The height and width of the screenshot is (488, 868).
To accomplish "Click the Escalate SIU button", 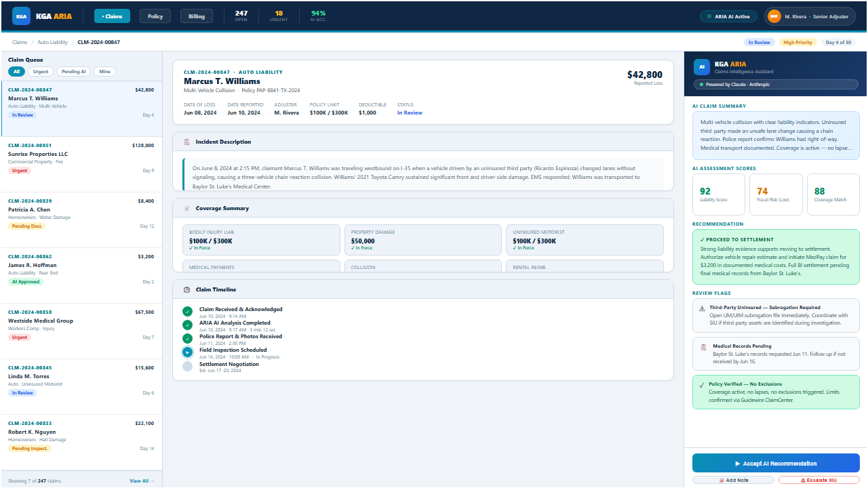I will (819, 480).
